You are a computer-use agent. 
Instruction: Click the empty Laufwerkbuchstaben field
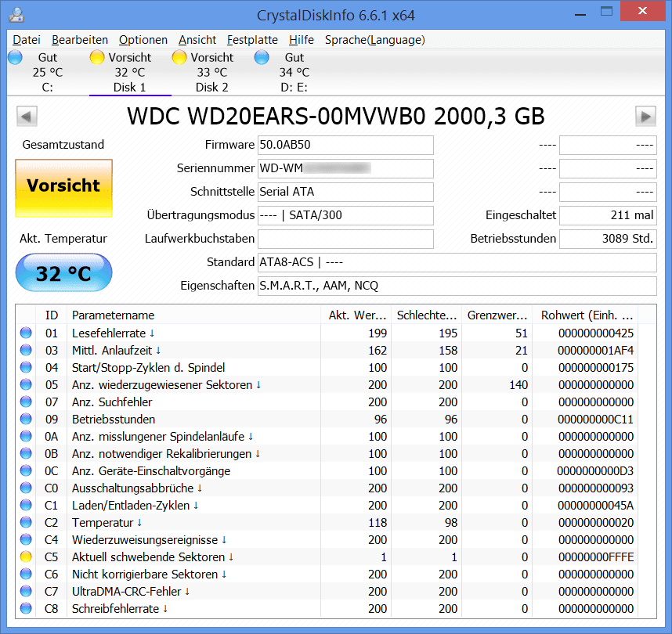tap(345, 239)
